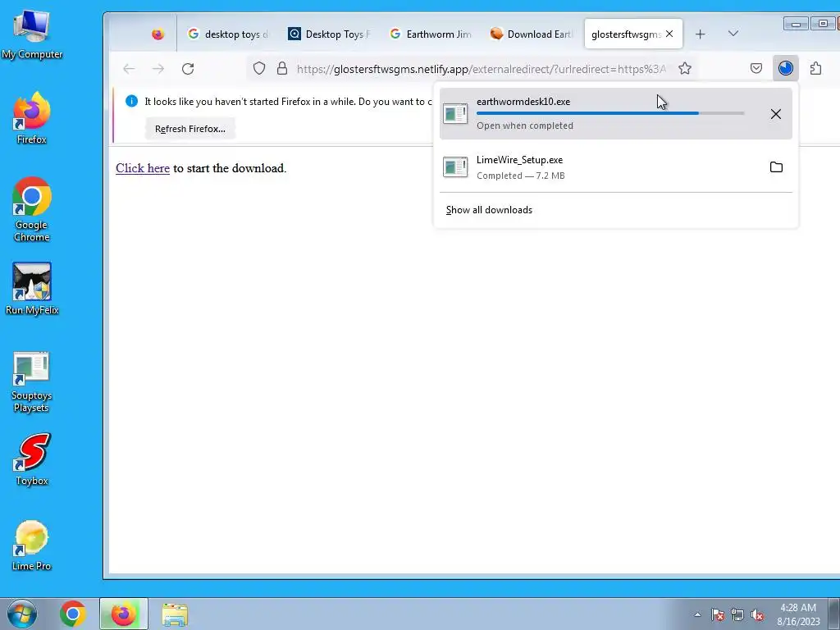Click muted volume tray icon
The height and width of the screenshot is (630, 840).
(x=757, y=614)
